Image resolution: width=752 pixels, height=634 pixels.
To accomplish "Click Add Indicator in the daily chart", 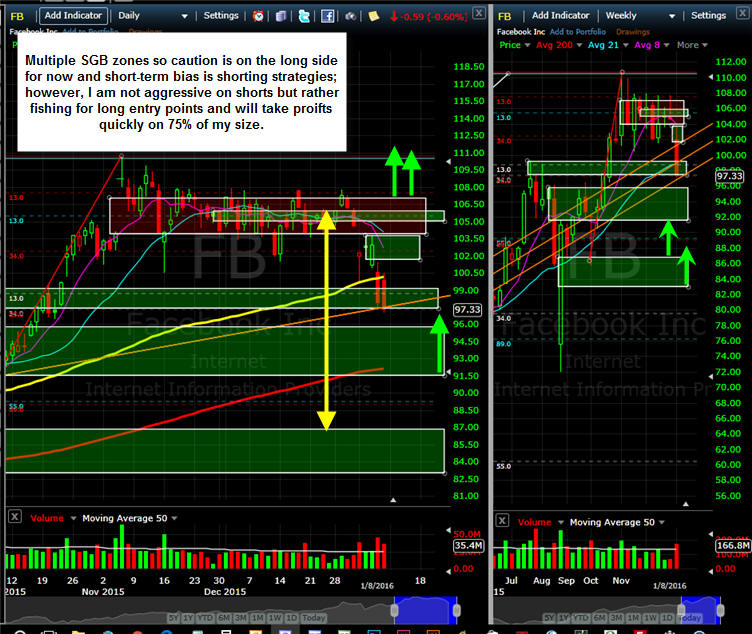I will click(73, 16).
